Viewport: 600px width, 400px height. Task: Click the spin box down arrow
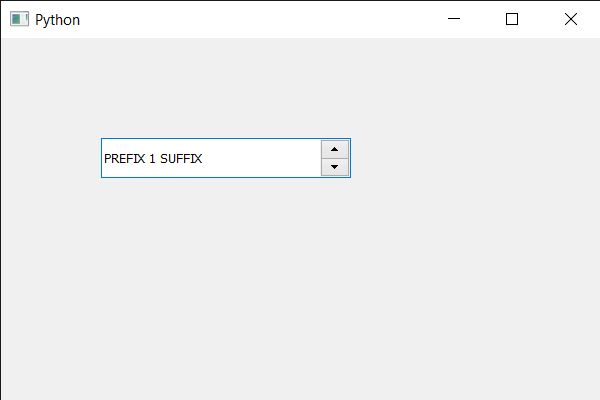tap(335, 167)
